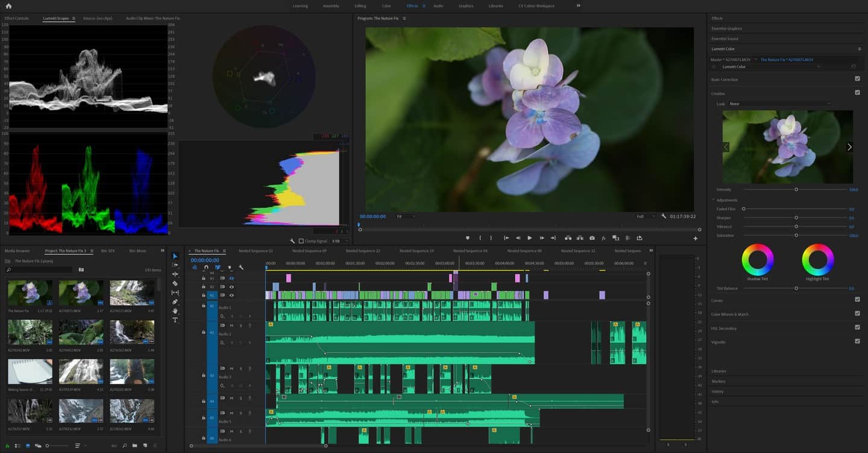Click the Export Frame camera icon
This screenshot has width=868, height=453.
(592, 238)
